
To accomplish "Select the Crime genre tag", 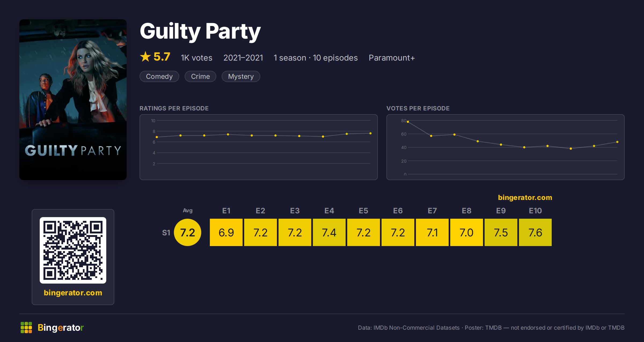I will pos(200,76).
